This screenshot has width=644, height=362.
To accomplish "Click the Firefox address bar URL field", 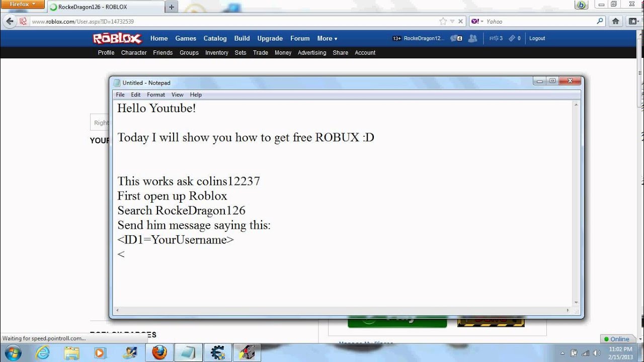I will [x=232, y=22].
